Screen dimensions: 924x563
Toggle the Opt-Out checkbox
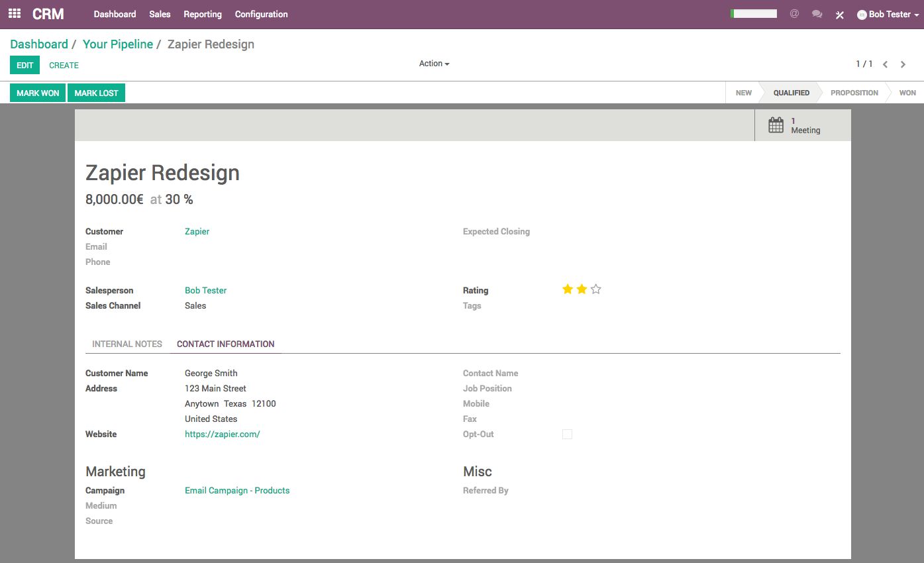[567, 435]
